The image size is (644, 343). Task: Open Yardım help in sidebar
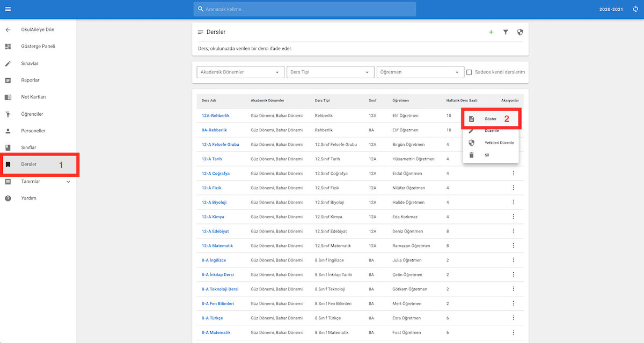38,198
